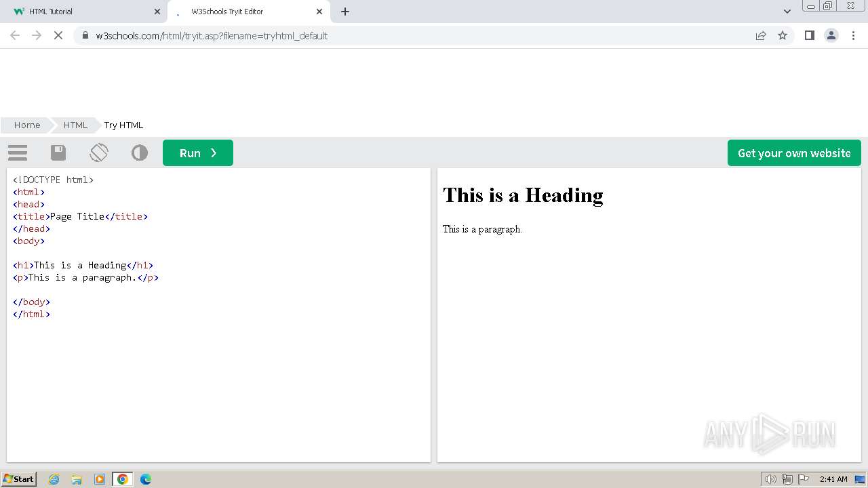The height and width of the screenshot is (488, 868).
Task: Open the volume tray icon
Action: [770, 479]
